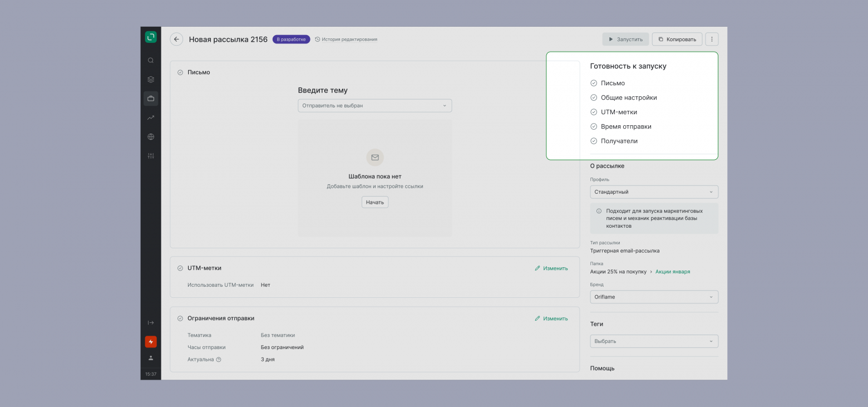Open the Oriflame brand dropdown
This screenshot has height=407, width=868.
point(654,297)
